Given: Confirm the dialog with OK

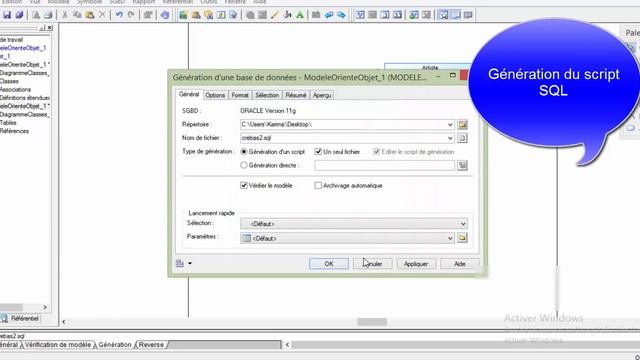Looking at the screenshot, I should click(x=329, y=264).
